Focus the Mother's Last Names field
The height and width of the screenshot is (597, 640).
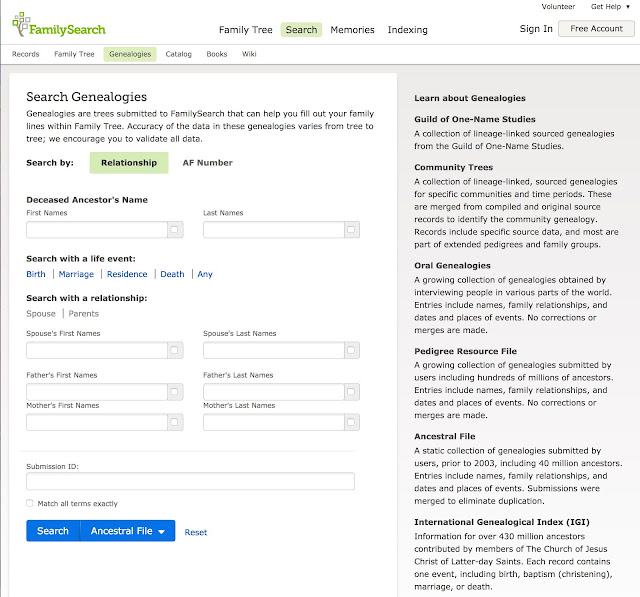point(274,422)
